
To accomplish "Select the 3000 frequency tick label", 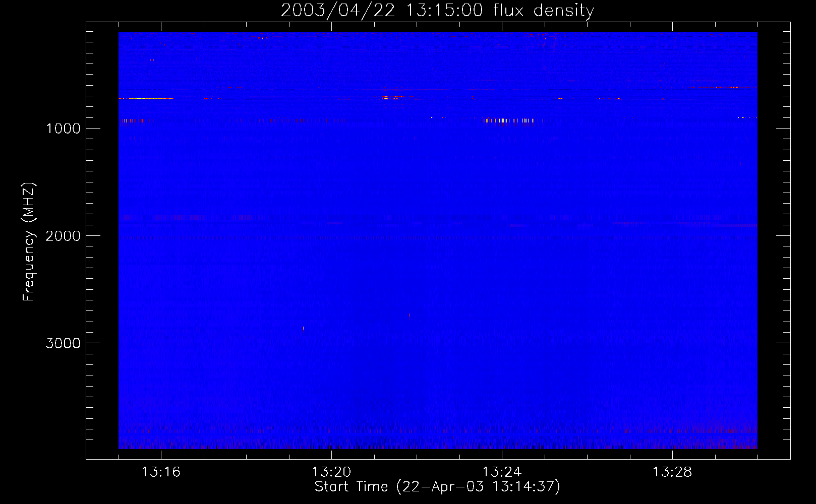I will (63, 343).
